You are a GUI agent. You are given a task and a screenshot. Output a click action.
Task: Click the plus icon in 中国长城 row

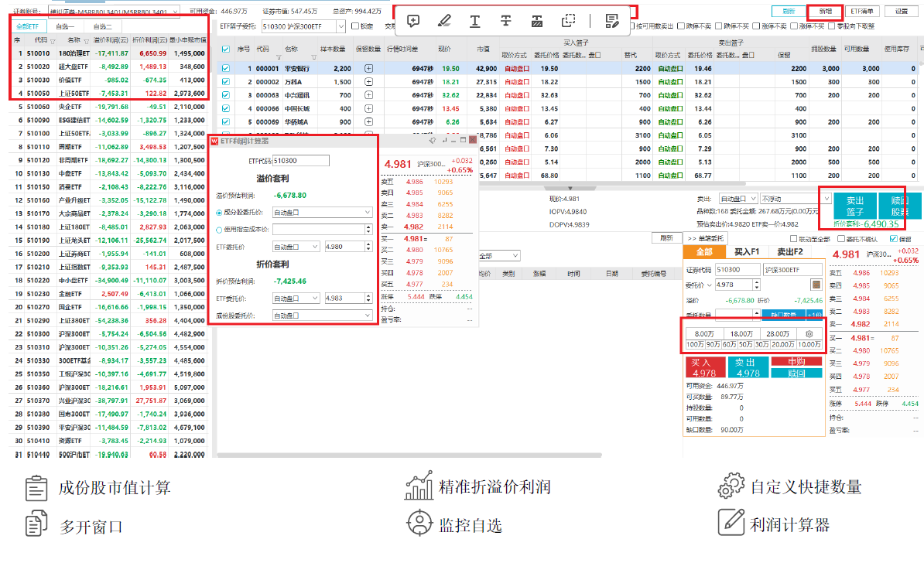click(x=368, y=108)
